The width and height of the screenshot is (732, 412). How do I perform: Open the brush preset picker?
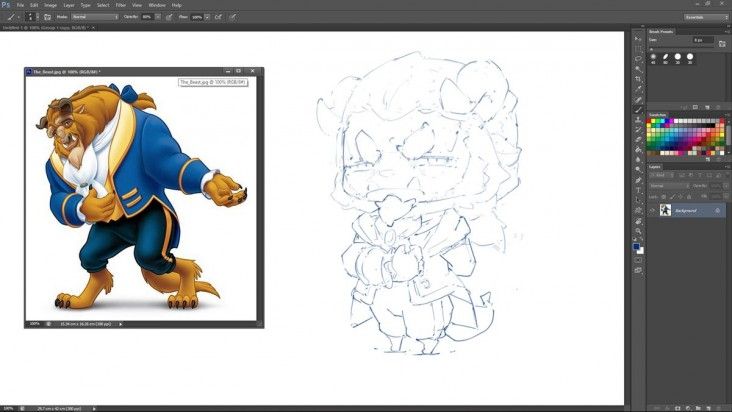click(x=31, y=17)
